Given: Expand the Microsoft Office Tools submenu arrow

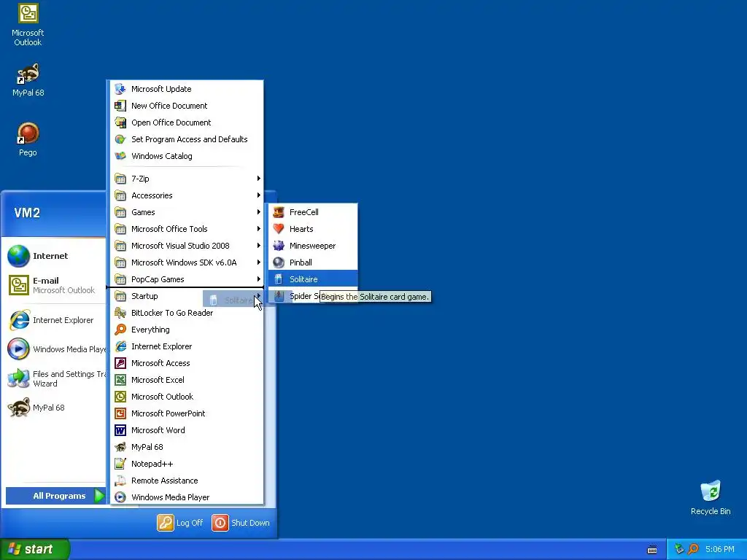Looking at the screenshot, I should click(259, 228).
